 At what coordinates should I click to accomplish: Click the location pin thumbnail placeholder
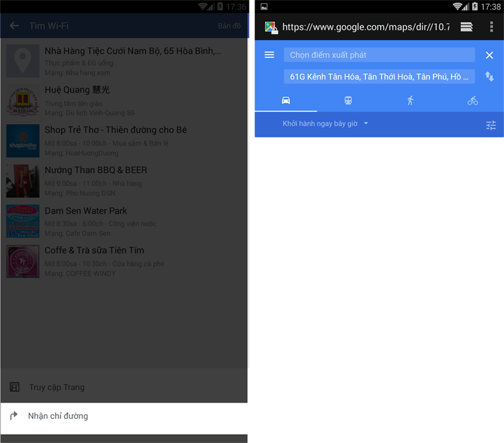[23, 61]
